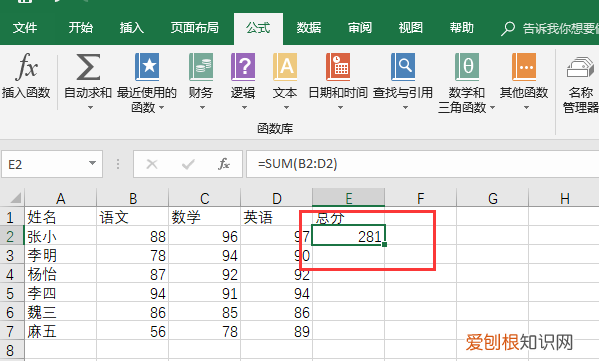Select column G header
Viewport: 599px width, 361px height.
tap(492, 198)
